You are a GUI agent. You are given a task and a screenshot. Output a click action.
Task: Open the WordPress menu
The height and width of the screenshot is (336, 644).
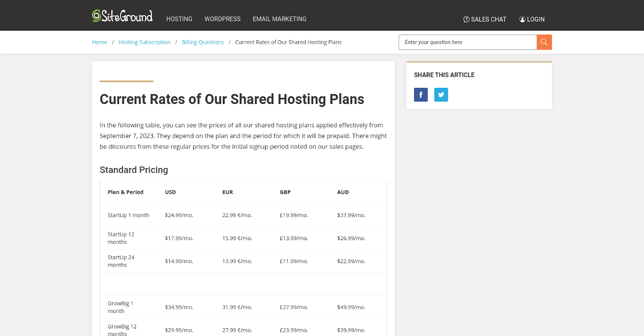223,19
